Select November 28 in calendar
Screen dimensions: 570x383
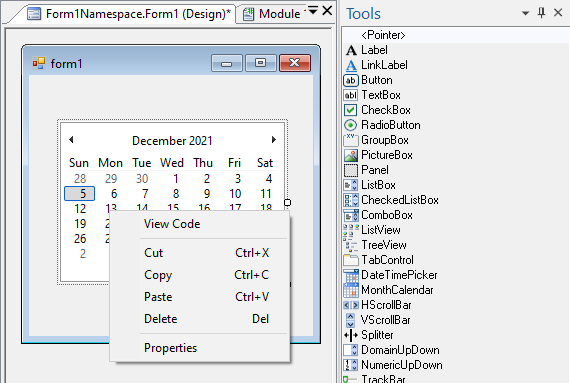click(80, 179)
